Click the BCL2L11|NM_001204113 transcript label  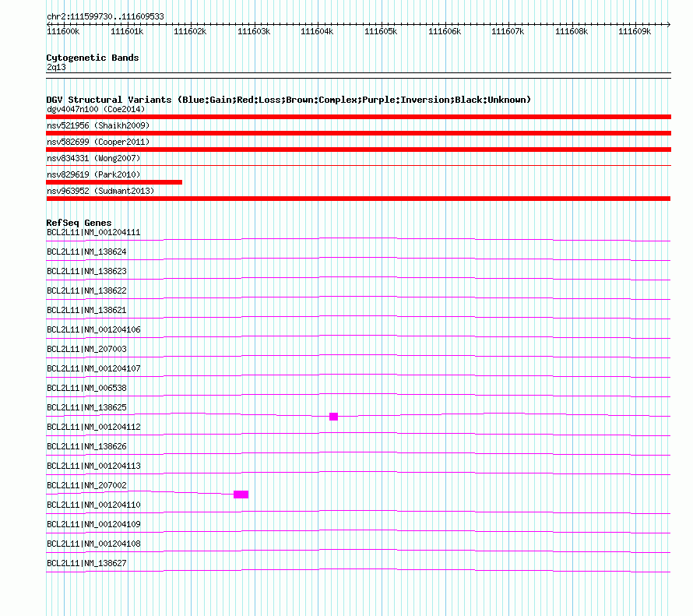click(x=93, y=466)
